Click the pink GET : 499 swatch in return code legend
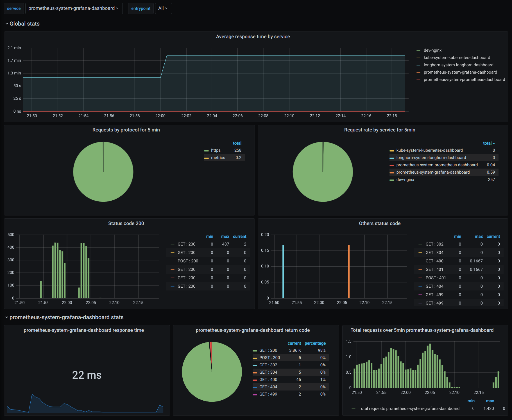Image resolution: width=512 pixels, height=420 pixels. click(255, 395)
